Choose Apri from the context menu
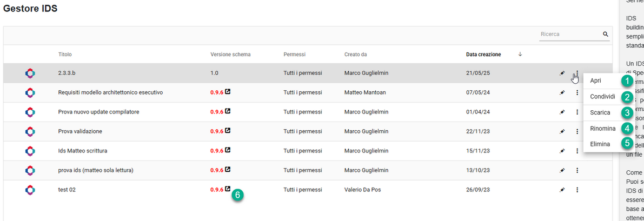 tap(596, 81)
